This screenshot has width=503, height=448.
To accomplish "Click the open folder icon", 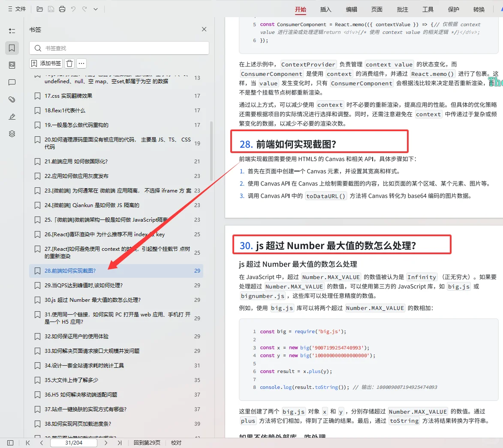I will tap(40, 9).
